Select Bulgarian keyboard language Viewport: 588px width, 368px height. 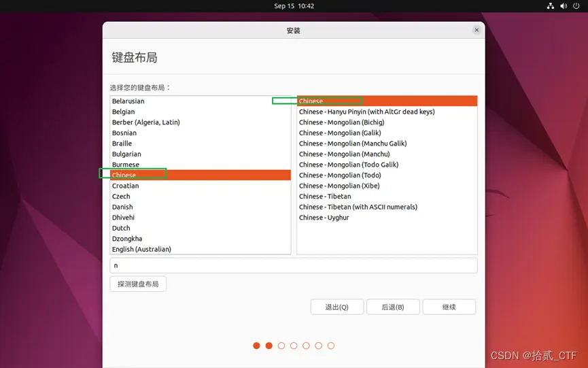[x=201, y=154]
